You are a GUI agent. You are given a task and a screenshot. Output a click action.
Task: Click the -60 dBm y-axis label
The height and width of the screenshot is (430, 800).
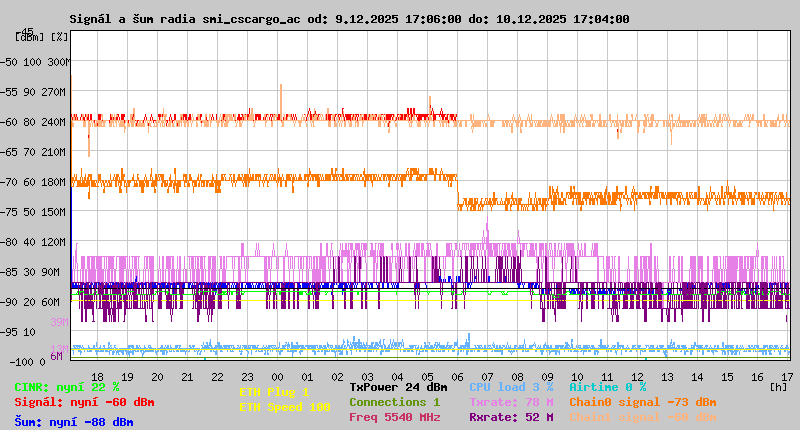pos(12,122)
